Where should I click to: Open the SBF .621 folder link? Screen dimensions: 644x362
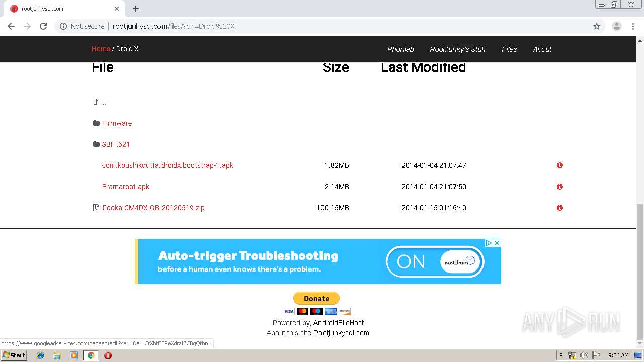coord(116,144)
